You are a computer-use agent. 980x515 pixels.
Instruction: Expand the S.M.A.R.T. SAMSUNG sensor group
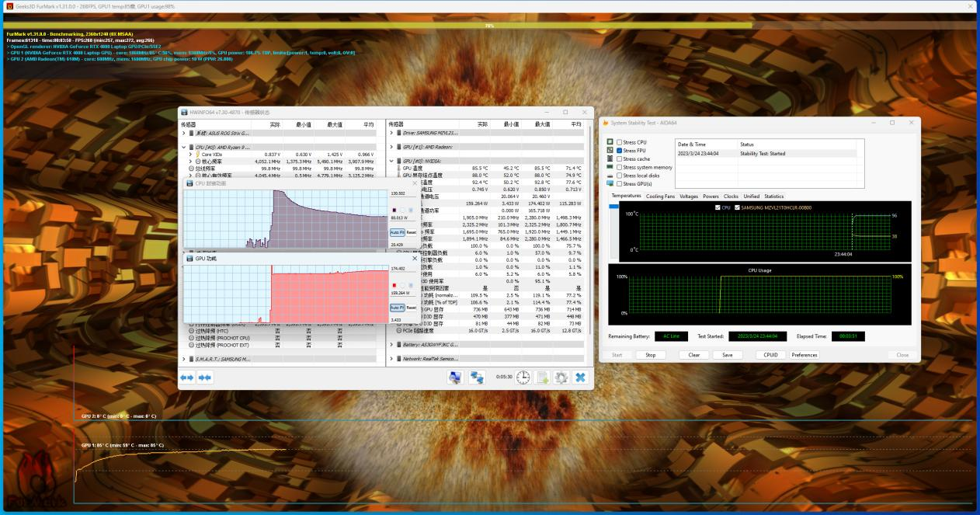(x=184, y=359)
